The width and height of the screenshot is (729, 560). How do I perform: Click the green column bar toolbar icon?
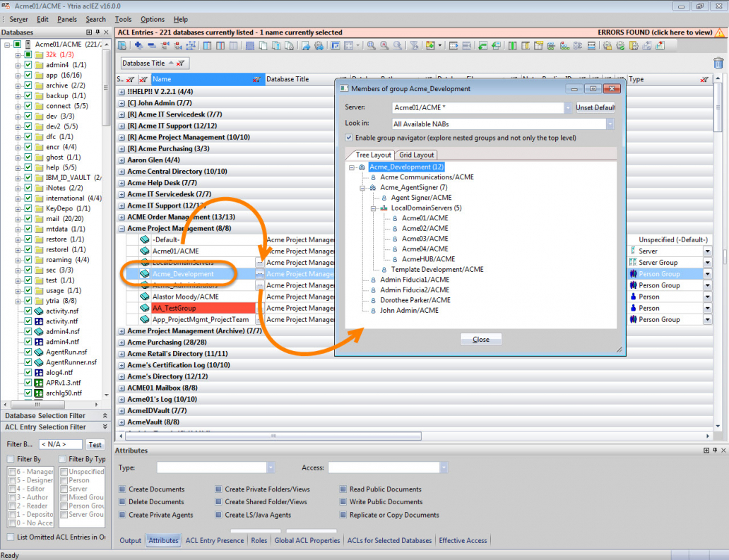[512, 45]
